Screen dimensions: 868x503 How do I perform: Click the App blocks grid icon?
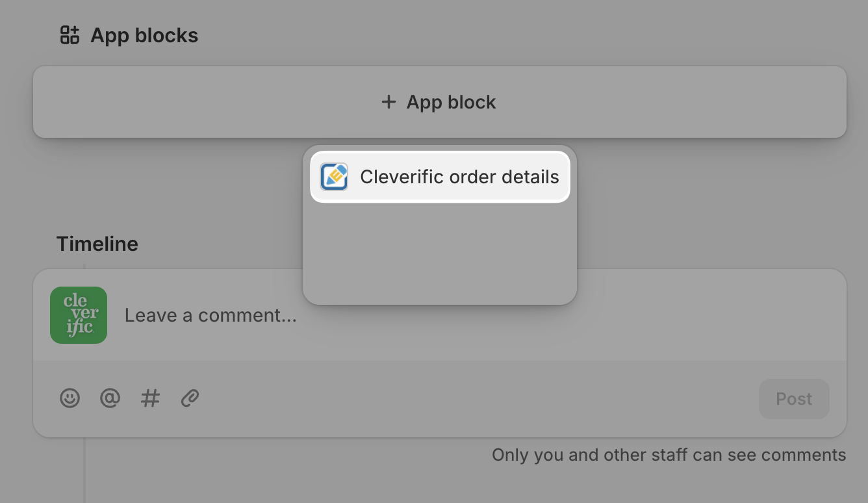coord(70,35)
